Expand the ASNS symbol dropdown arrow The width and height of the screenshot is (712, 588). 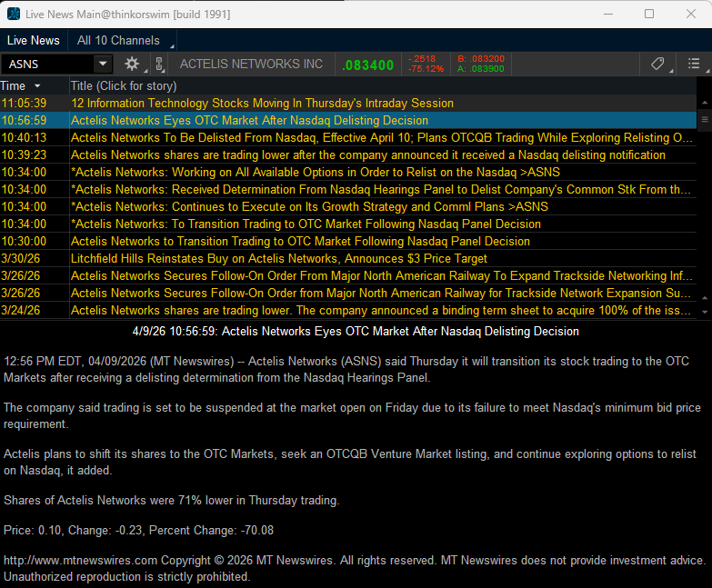click(103, 64)
